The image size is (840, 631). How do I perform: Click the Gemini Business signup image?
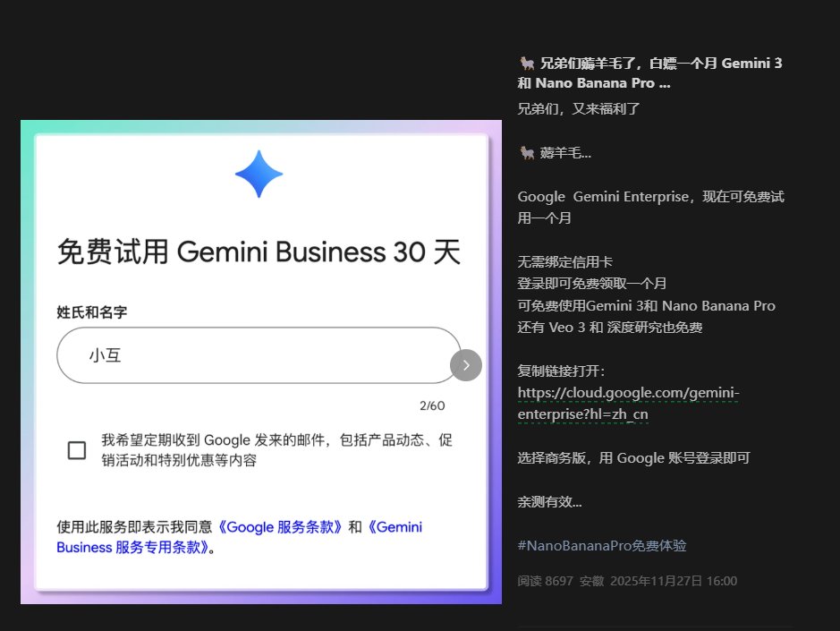coord(261,362)
